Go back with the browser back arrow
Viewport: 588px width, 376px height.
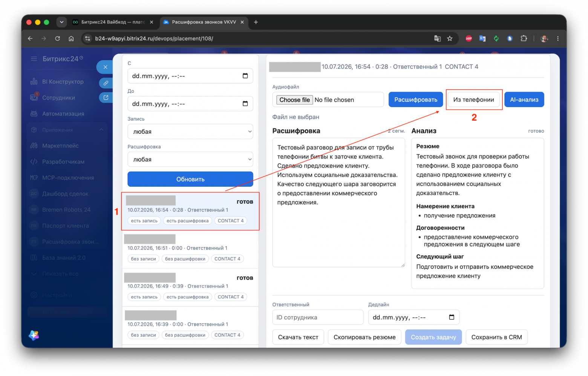(30, 38)
